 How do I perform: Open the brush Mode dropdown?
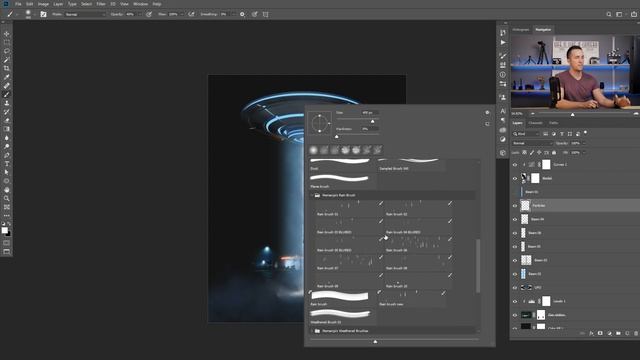click(x=85, y=14)
